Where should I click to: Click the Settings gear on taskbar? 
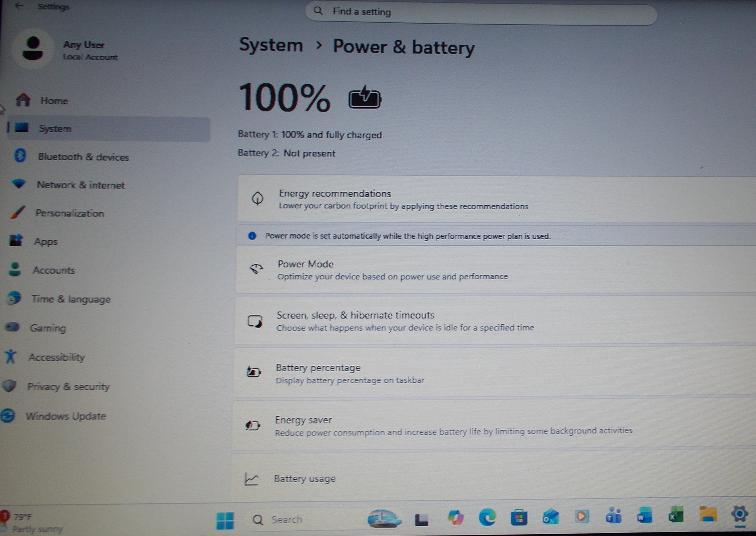point(739,514)
